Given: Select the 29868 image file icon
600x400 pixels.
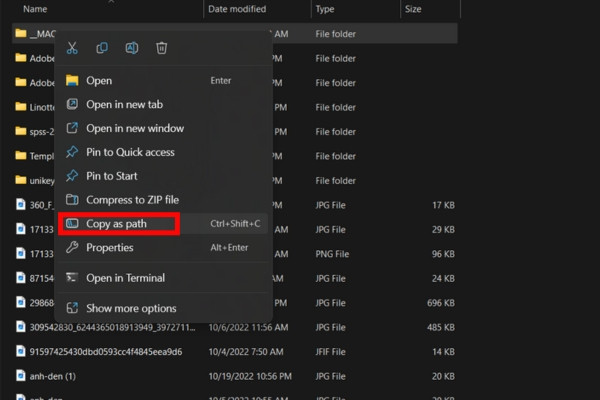Looking at the screenshot, I should [x=21, y=302].
